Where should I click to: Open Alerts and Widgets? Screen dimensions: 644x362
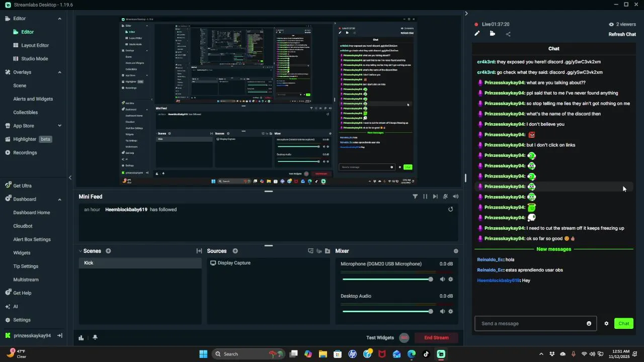tap(33, 99)
